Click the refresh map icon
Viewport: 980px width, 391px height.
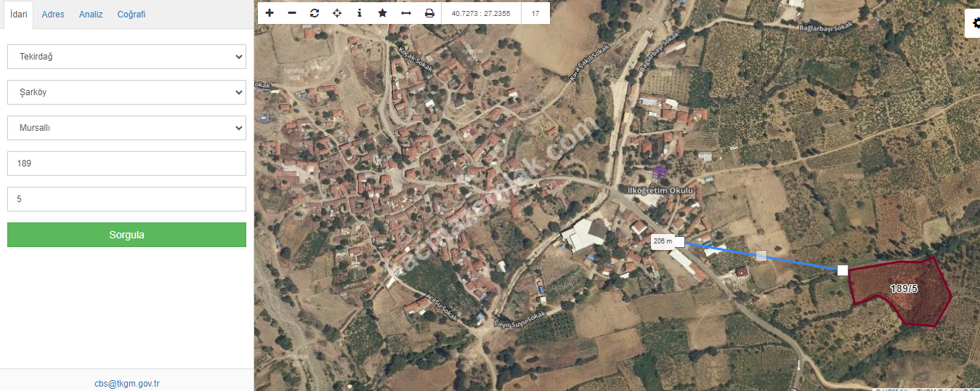click(315, 13)
